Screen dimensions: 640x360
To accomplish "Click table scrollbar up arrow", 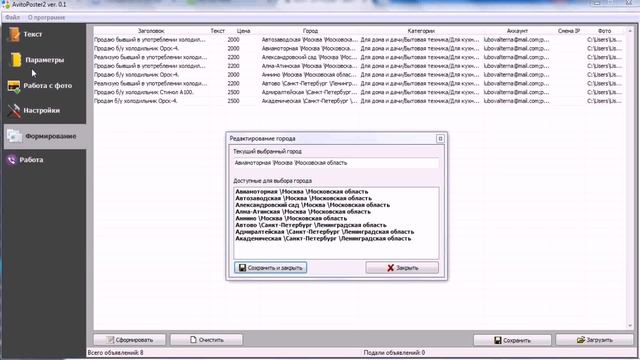I will (x=629, y=31).
